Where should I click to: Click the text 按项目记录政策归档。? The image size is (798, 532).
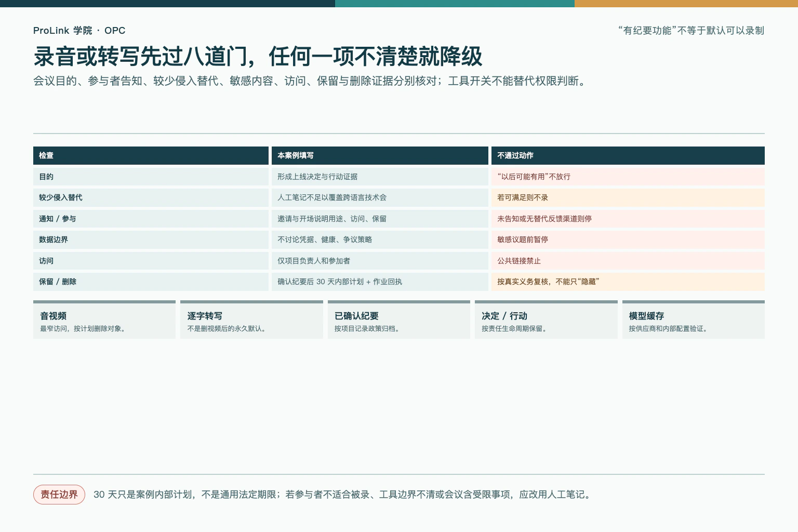point(368,329)
